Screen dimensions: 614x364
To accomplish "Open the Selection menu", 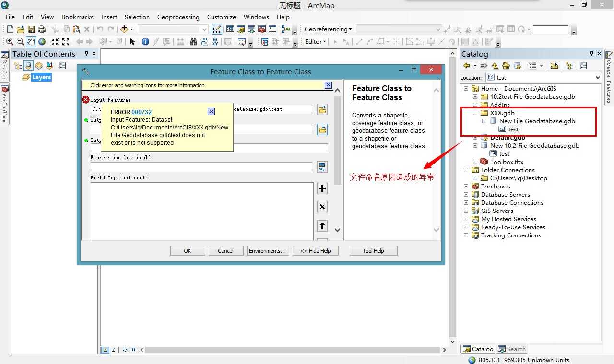I will (137, 17).
